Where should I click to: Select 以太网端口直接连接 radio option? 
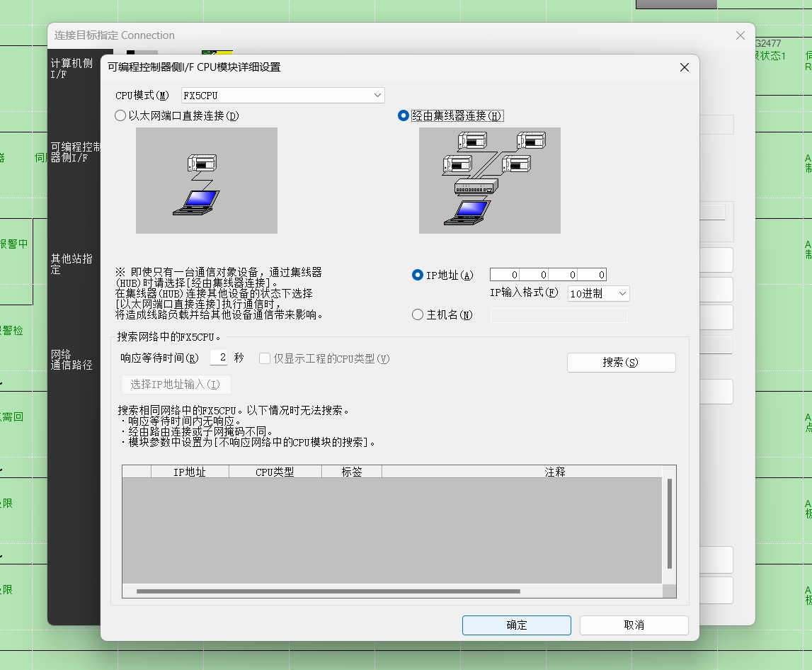click(x=121, y=115)
